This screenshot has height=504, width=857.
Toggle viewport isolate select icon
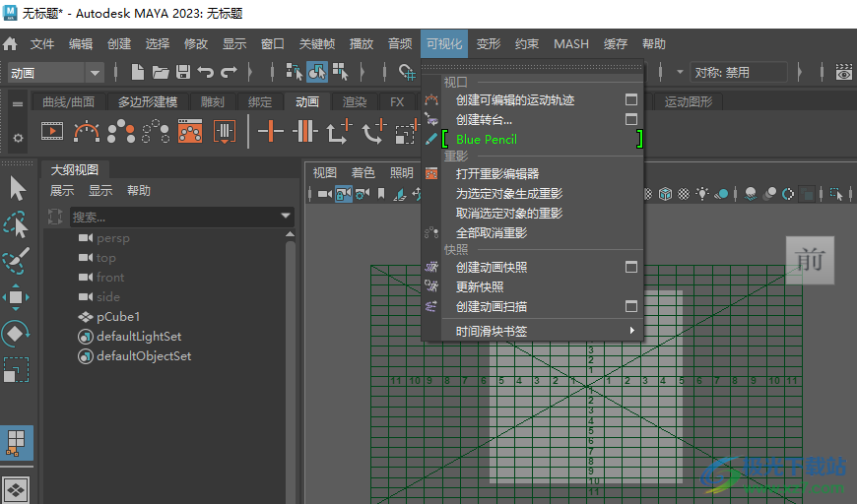pos(836,194)
